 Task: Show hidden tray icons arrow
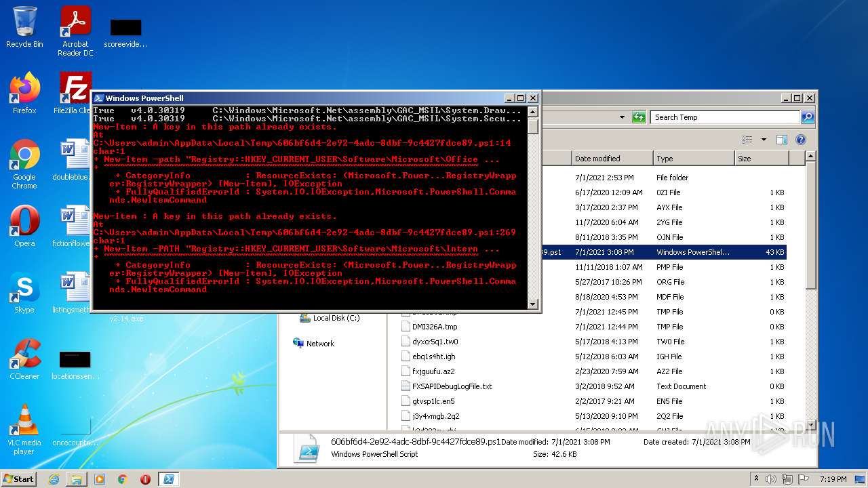tap(756, 479)
